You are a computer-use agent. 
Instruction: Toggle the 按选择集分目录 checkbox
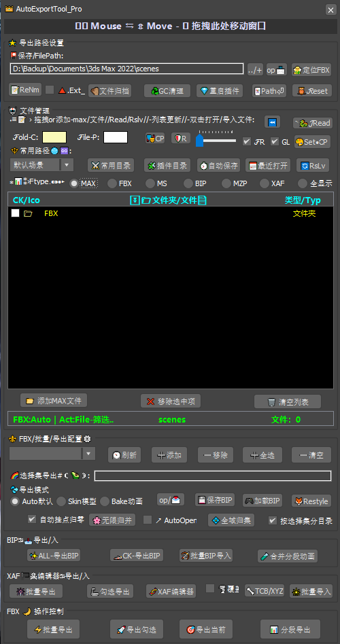272,520
